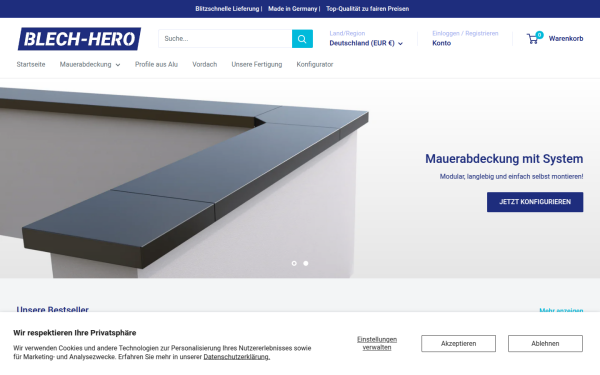Select the first slideshow dot
The image size is (600, 375).
pyautogui.click(x=294, y=263)
